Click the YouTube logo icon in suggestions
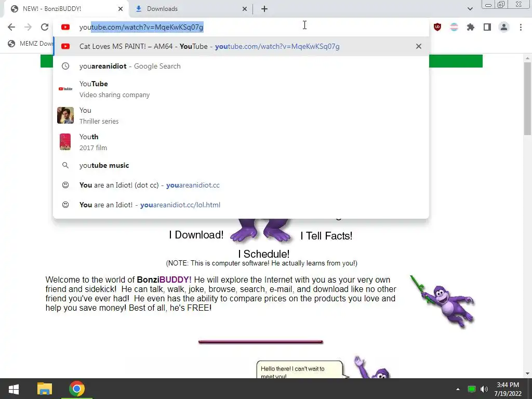The width and height of the screenshot is (532, 399). tap(65, 89)
